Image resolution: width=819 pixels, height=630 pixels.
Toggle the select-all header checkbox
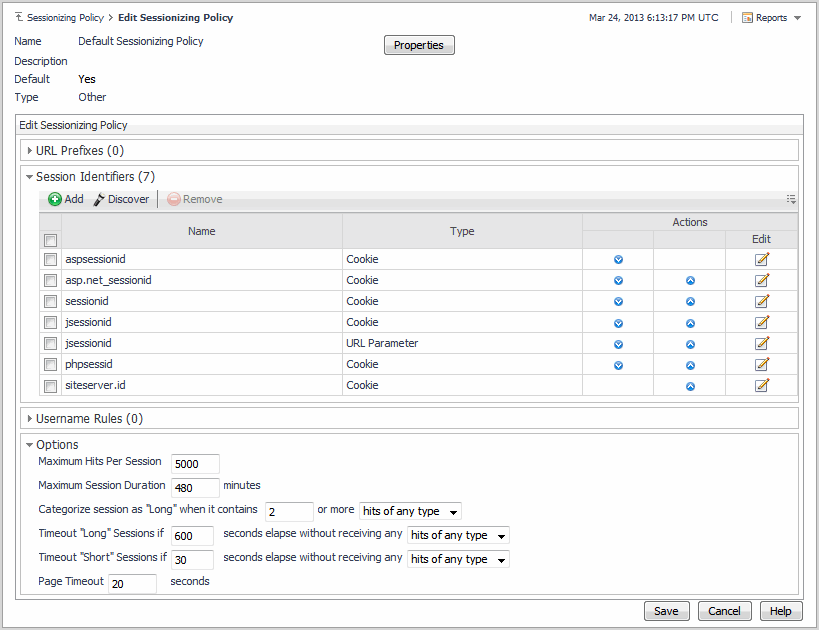click(x=51, y=240)
